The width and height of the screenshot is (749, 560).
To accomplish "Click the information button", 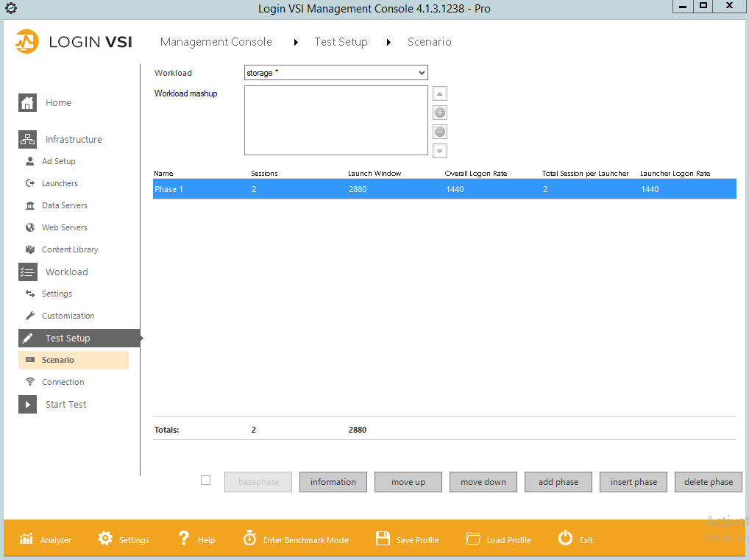I will [333, 482].
